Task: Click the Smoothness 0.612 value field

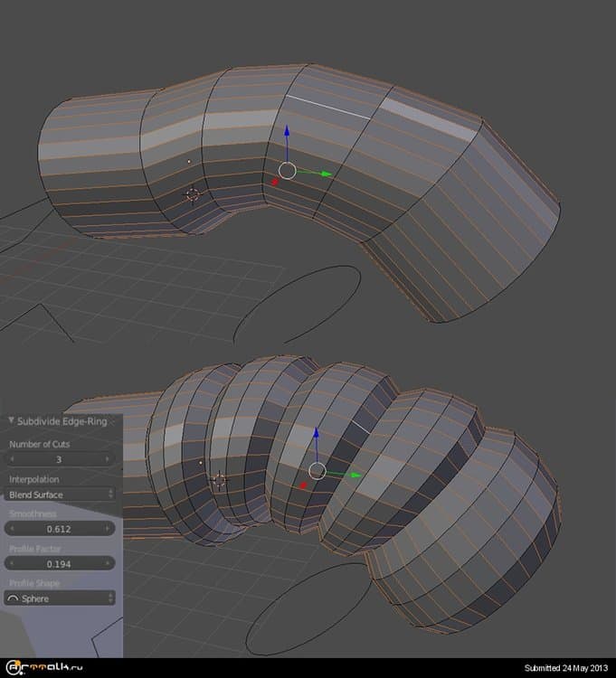Action: click(x=60, y=529)
